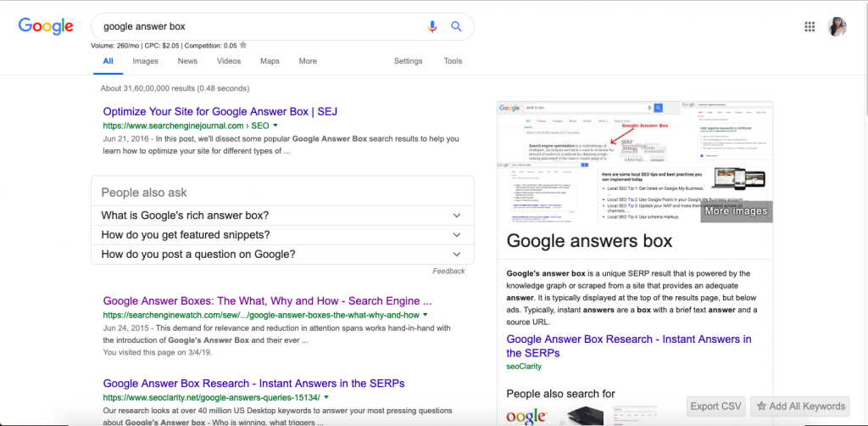Screen dimensions: 868x426
Task: Start voice search with microphone icon
Action: 432,26
